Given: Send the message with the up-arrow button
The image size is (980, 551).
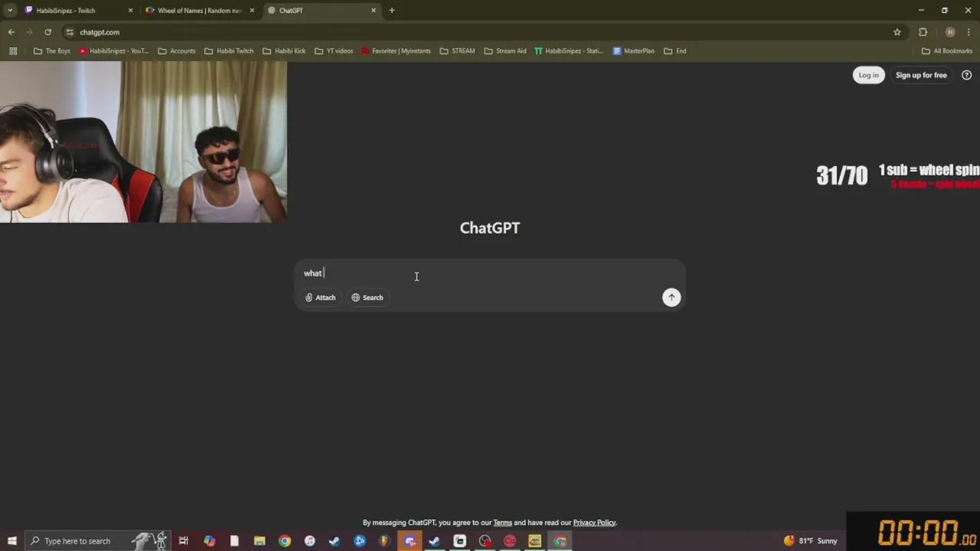Looking at the screenshot, I should (x=671, y=298).
